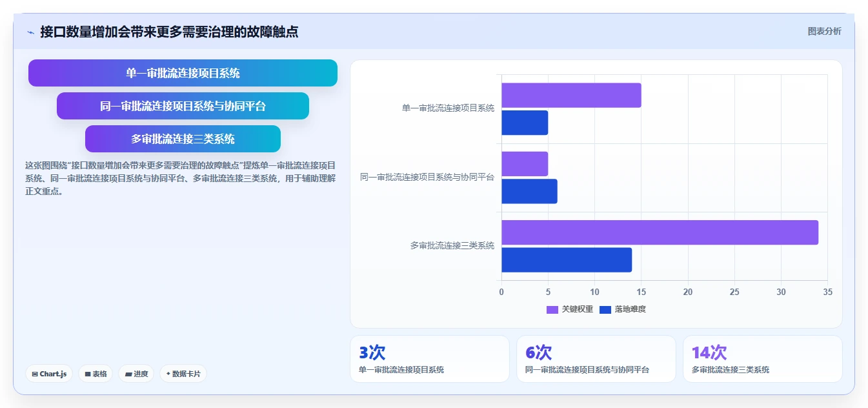Open the 6次 data card

[596, 359]
